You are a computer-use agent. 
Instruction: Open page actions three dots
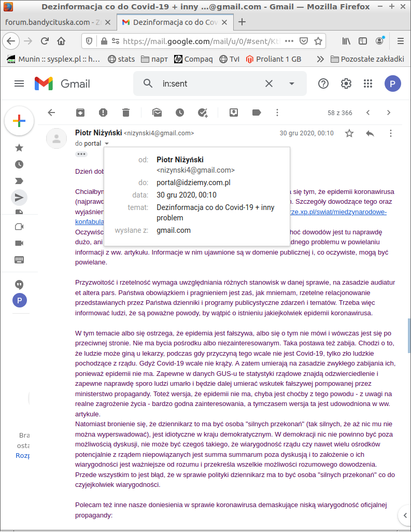289,41
